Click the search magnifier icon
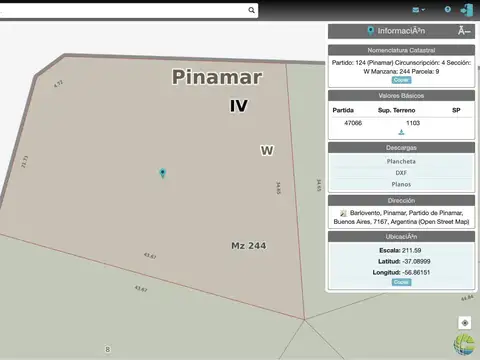The image size is (480, 360). tap(252, 10)
